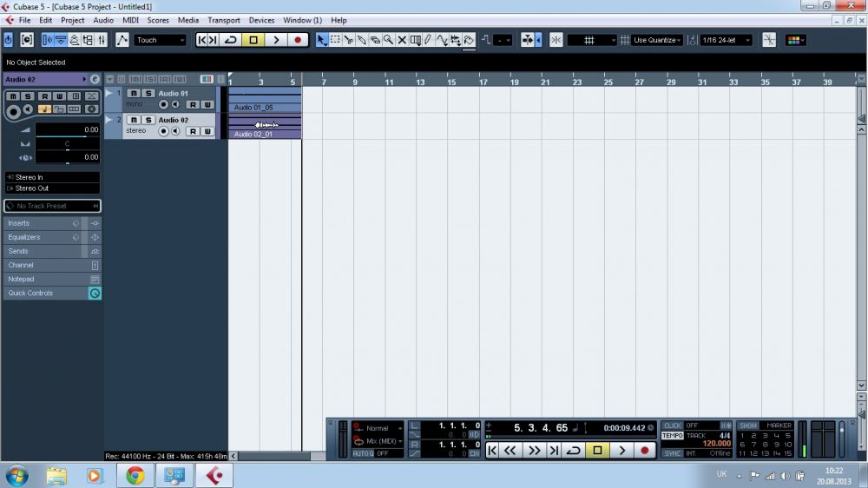
Task: Open the Devices menu
Action: [261, 20]
